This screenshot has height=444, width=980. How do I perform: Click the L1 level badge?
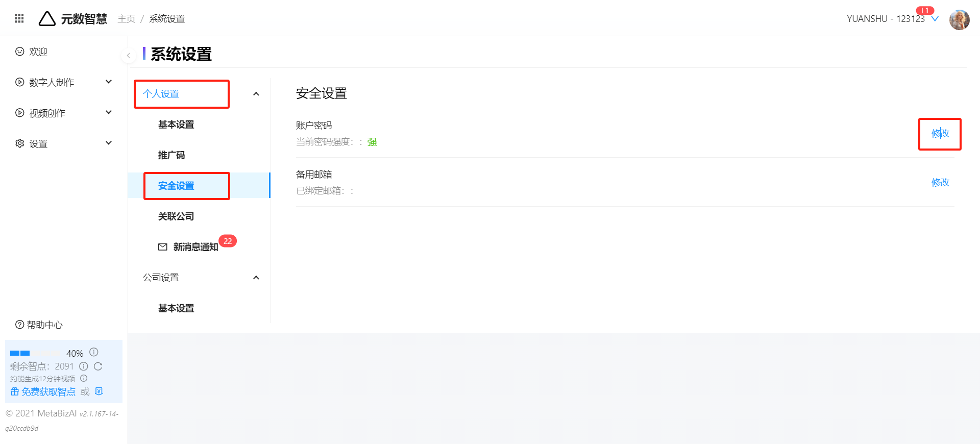[x=925, y=11]
